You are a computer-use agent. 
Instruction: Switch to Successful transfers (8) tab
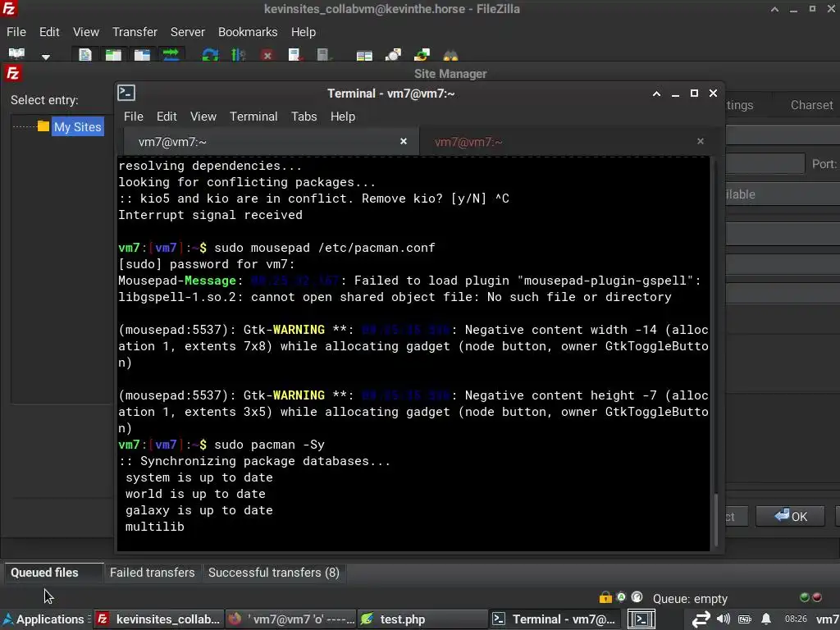(274, 573)
